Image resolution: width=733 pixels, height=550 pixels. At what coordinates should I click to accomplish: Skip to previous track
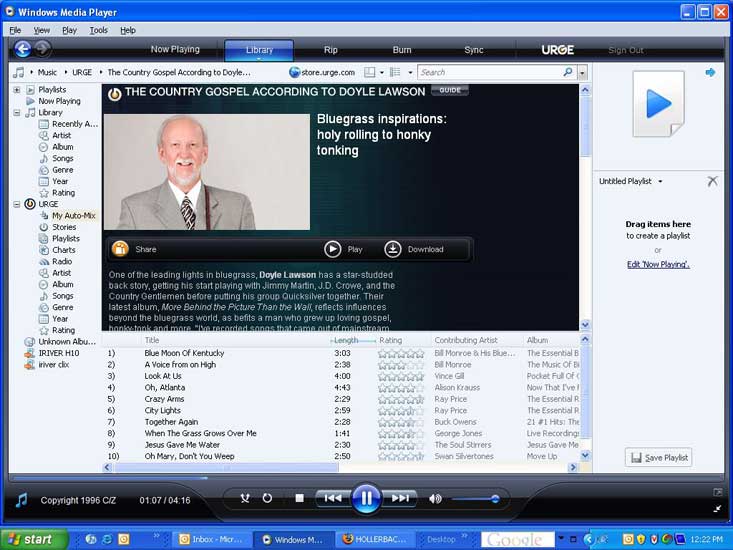[x=333, y=498]
